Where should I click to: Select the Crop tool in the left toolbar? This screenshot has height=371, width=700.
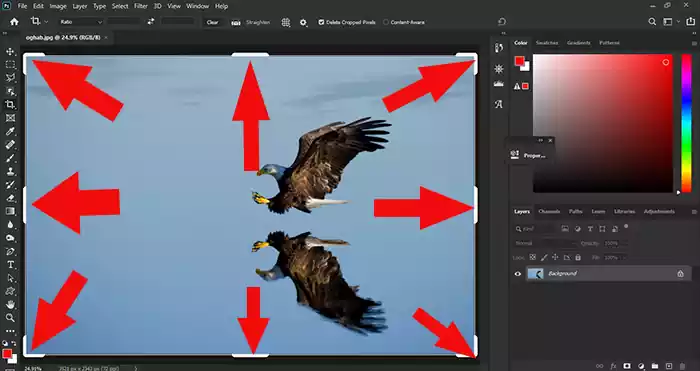(10, 105)
